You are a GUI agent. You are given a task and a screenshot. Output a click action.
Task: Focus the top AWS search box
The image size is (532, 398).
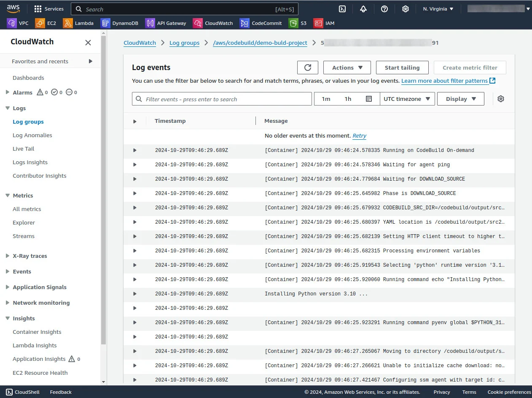point(185,9)
